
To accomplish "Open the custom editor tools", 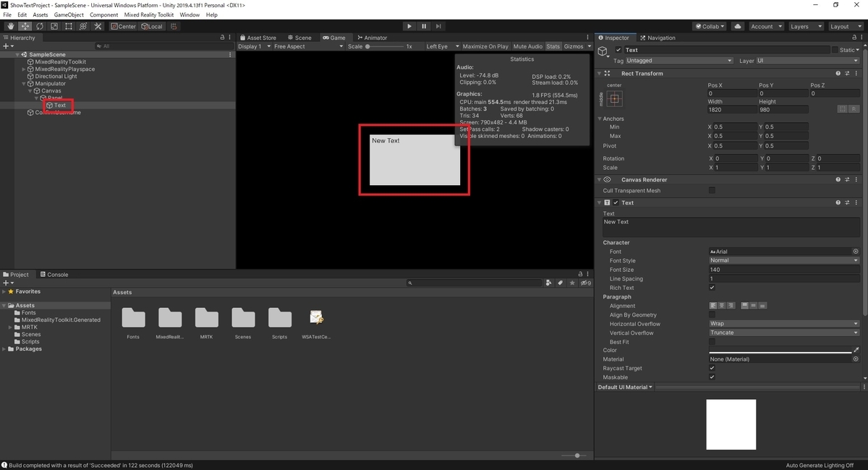I will (97, 26).
